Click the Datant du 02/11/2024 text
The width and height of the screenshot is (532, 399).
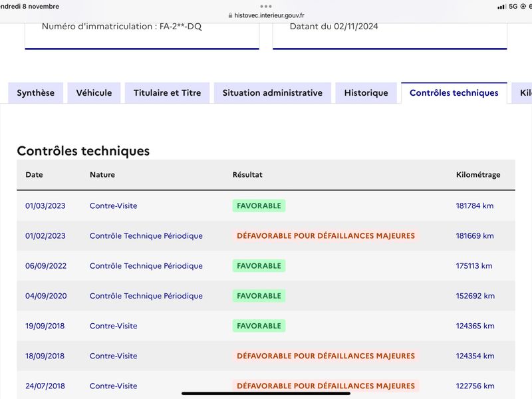(x=334, y=27)
